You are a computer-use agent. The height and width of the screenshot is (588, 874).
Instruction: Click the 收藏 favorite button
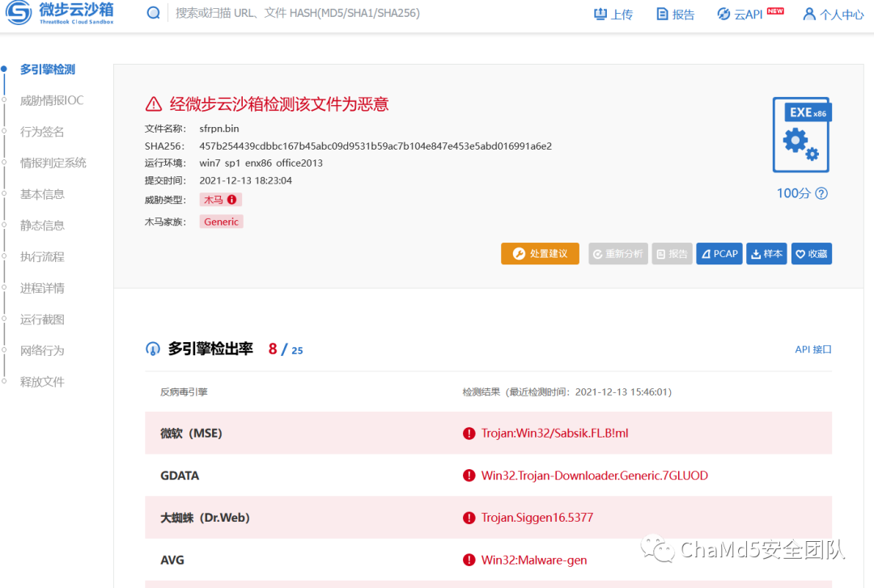pyautogui.click(x=812, y=254)
